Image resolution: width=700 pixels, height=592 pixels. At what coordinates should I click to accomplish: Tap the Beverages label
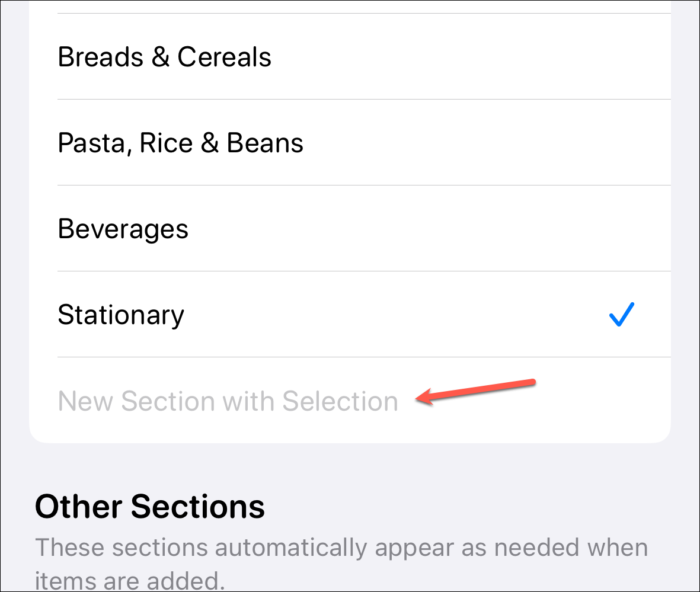(123, 228)
